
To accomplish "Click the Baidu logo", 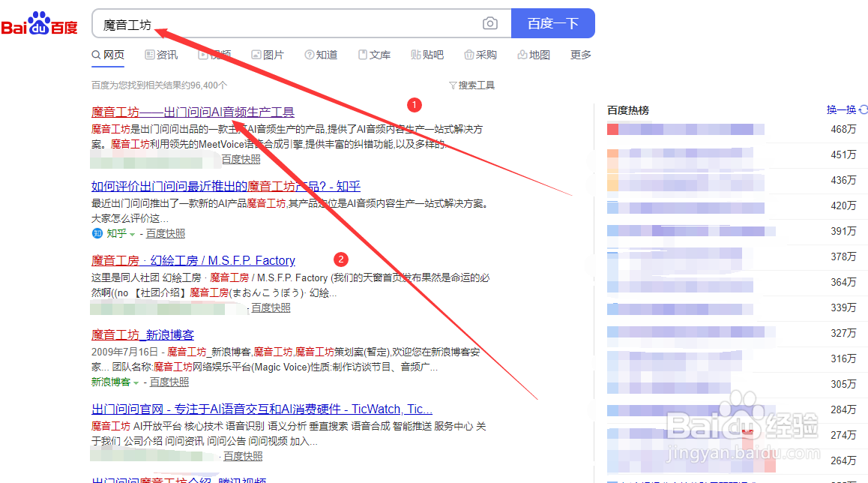I will tap(39, 24).
